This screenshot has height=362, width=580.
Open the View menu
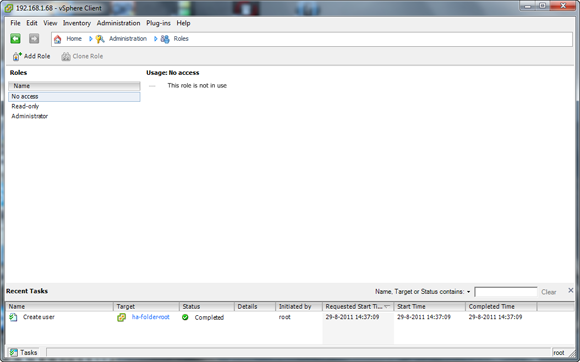[x=50, y=23]
